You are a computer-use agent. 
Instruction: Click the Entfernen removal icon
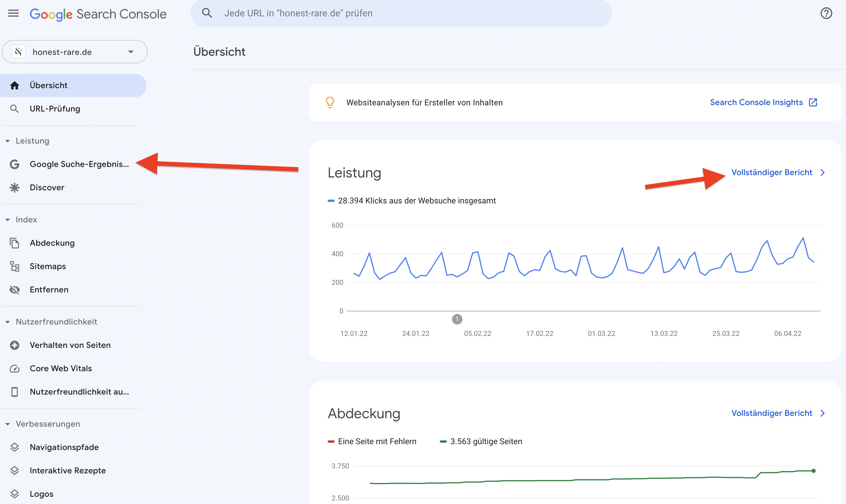click(x=16, y=290)
